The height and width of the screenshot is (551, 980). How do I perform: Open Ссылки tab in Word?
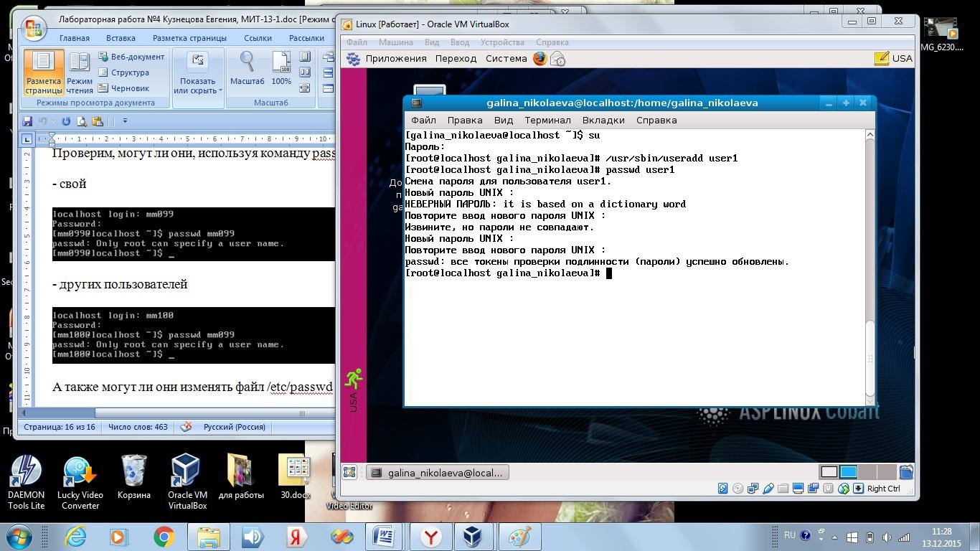[258, 38]
